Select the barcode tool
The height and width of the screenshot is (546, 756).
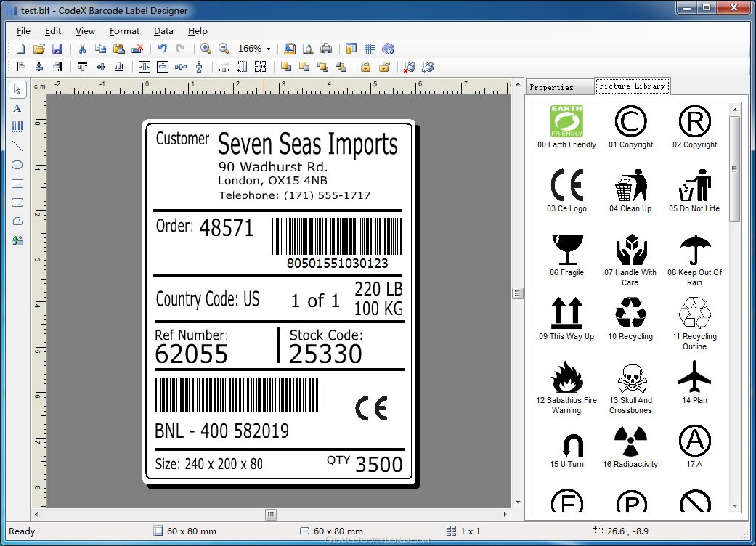pyautogui.click(x=17, y=127)
